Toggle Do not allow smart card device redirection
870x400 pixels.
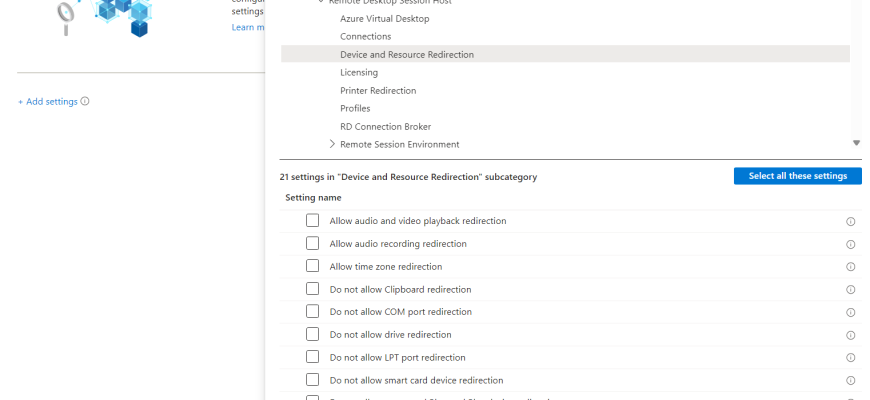pos(313,380)
